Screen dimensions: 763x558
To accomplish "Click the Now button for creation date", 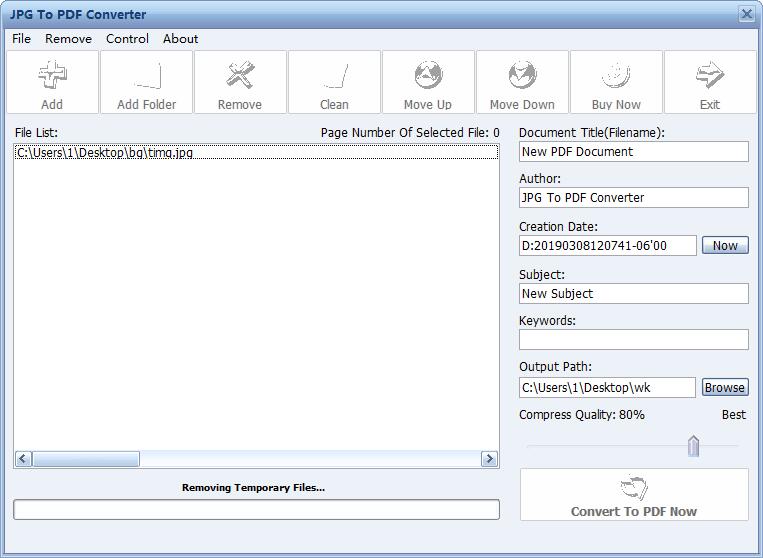I will [725, 245].
